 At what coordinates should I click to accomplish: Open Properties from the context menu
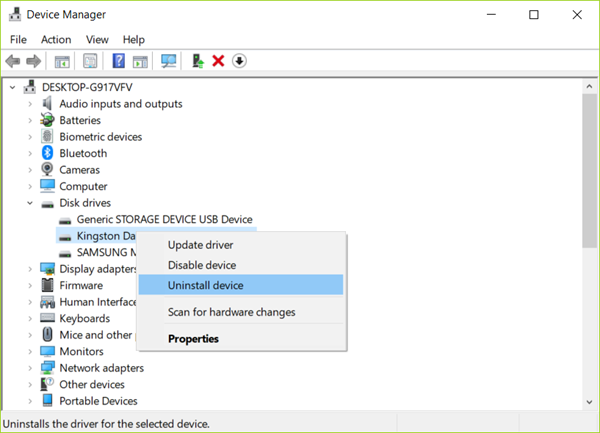pos(241,339)
